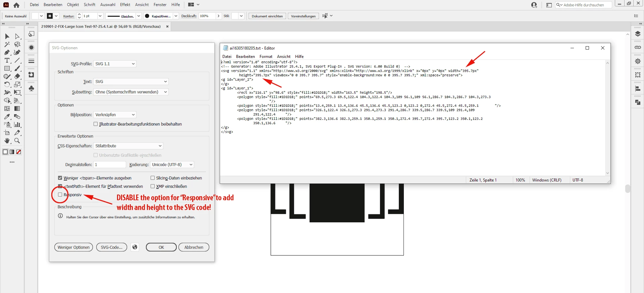Check the XMP einschließen option
This screenshot has width=644, height=293.
pyautogui.click(x=153, y=186)
